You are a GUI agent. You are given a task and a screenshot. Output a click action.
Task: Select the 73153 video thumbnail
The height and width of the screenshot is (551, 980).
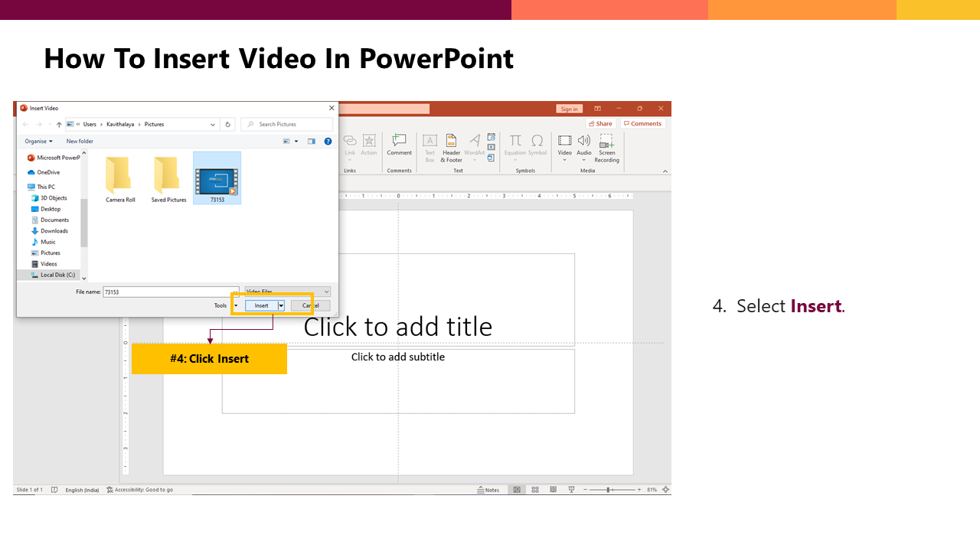217,178
